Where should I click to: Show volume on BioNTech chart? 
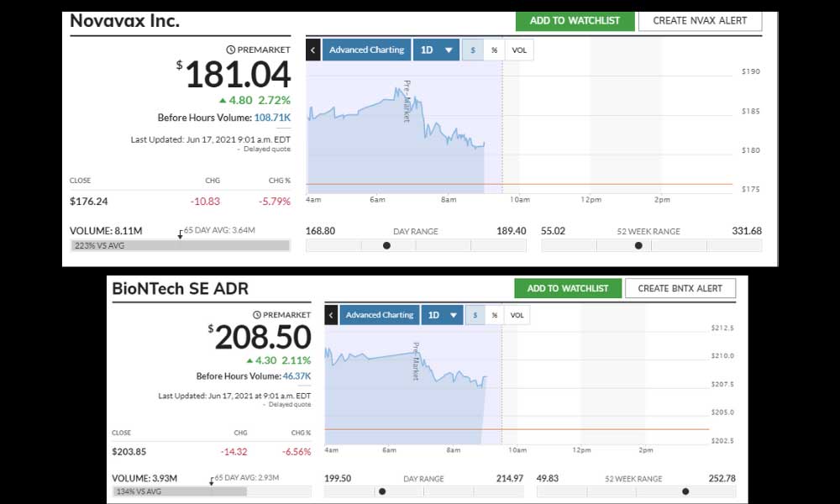pos(517,315)
